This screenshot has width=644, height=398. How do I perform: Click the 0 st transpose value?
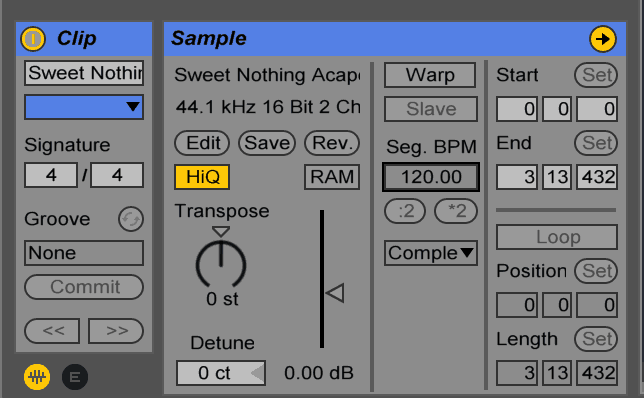click(x=222, y=299)
